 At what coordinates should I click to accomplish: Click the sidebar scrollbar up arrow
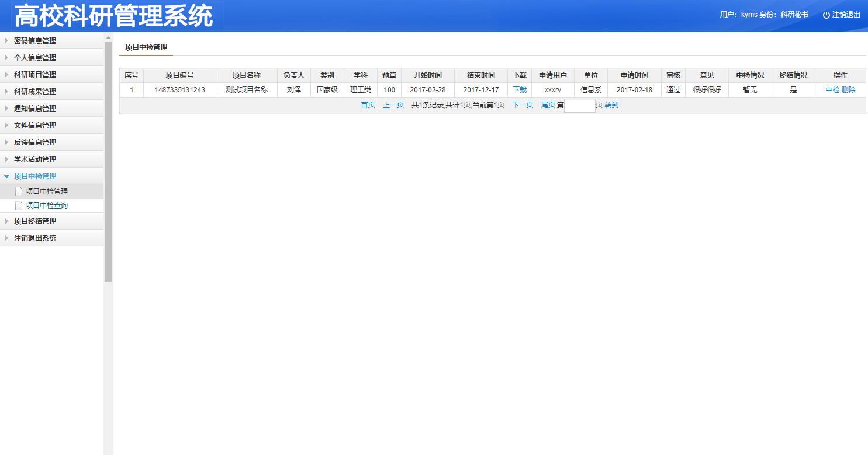pyautogui.click(x=108, y=37)
